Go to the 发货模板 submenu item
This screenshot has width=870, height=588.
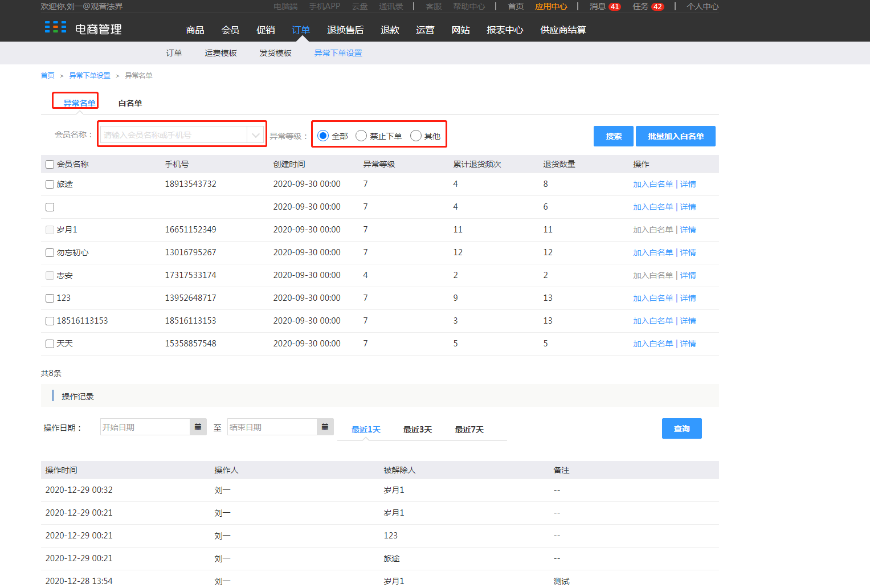point(275,53)
